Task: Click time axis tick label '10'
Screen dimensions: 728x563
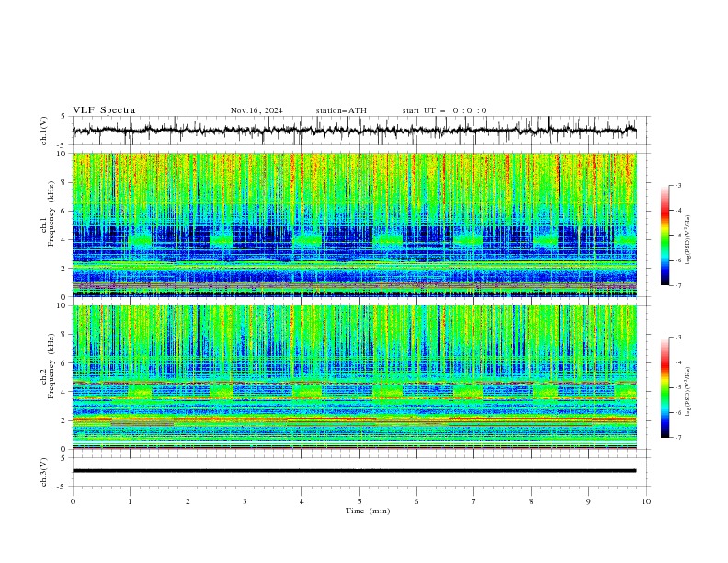Action: 646,501
